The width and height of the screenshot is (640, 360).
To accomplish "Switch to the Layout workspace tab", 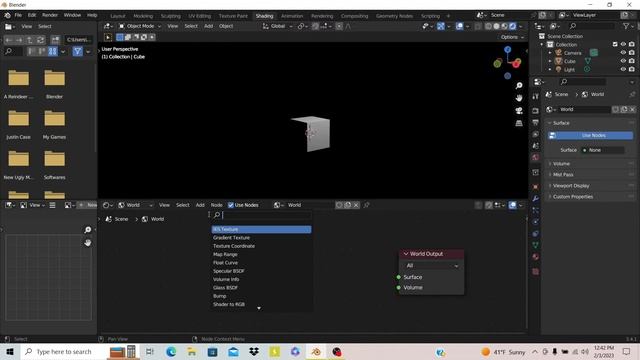I will click(118, 16).
